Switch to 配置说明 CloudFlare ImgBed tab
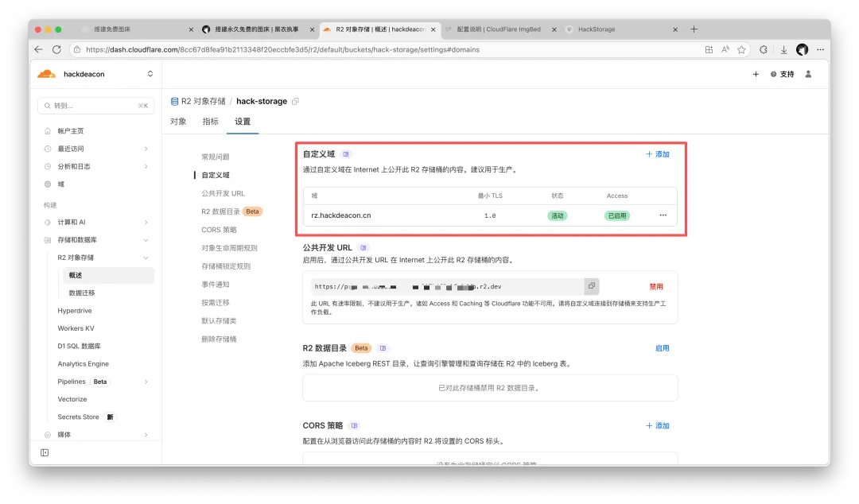 (499, 29)
